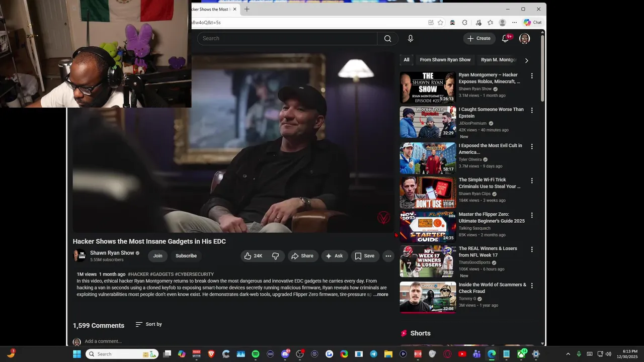This screenshot has width=644, height=362.
Task: Open options for Inside World of Scammers video
Action: coord(532,286)
